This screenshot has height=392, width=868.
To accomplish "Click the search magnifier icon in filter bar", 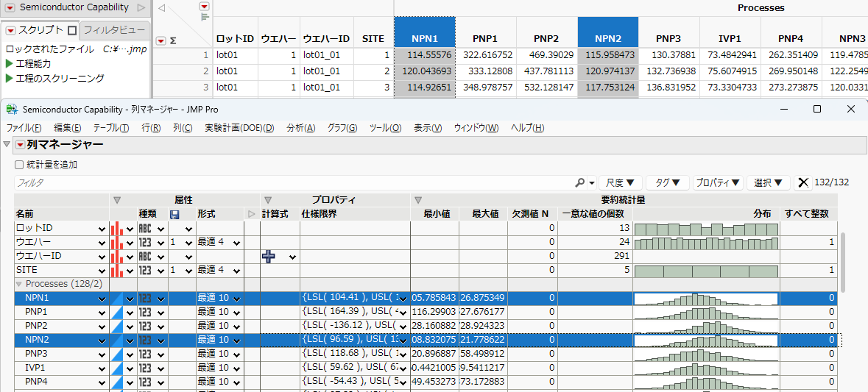I will pos(579,182).
